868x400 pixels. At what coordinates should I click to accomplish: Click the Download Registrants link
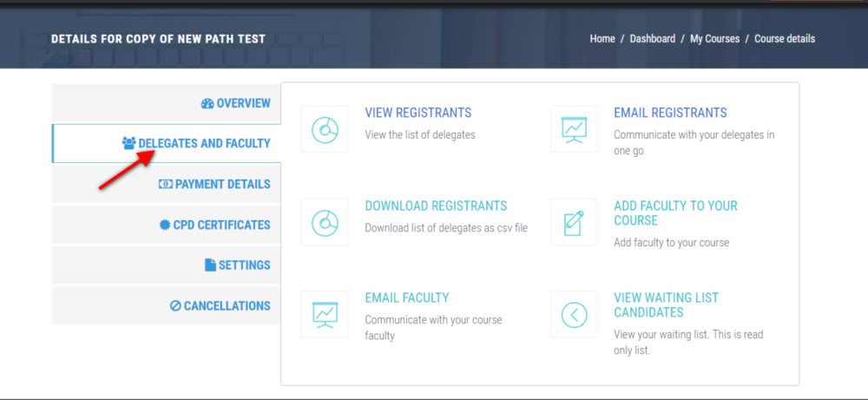point(436,206)
